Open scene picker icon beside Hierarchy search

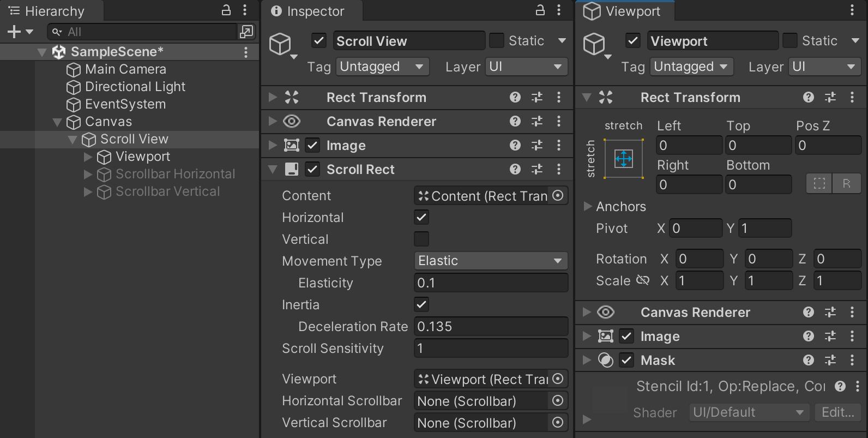coord(246,32)
